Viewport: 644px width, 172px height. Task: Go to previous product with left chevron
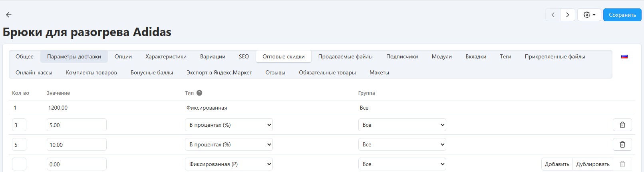pos(553,15)
